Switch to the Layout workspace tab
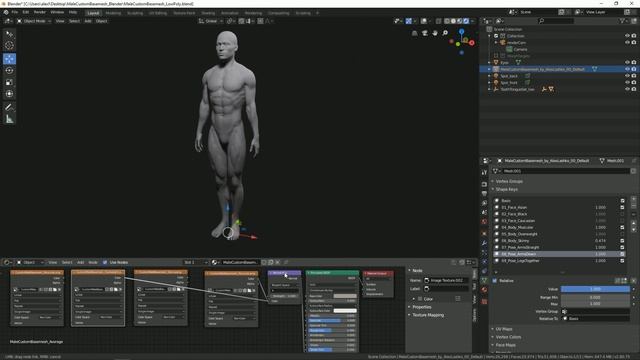Screen dimensions: 640x360 pyautogui.click(x=93, y=13)
